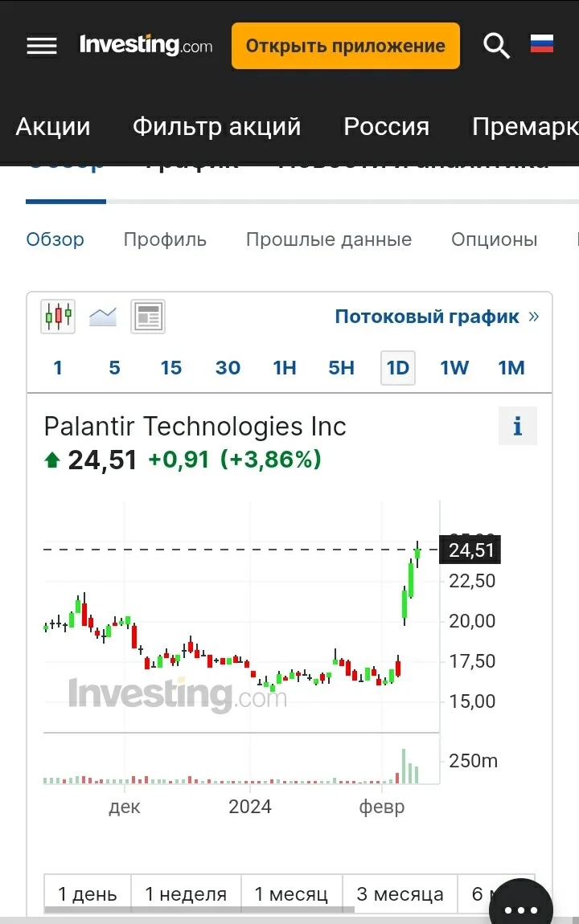Image resolution: width=579 pixels, height=924 pixels.
Task: Open the Russian flag language selector
Action: [x=541, y=43]
